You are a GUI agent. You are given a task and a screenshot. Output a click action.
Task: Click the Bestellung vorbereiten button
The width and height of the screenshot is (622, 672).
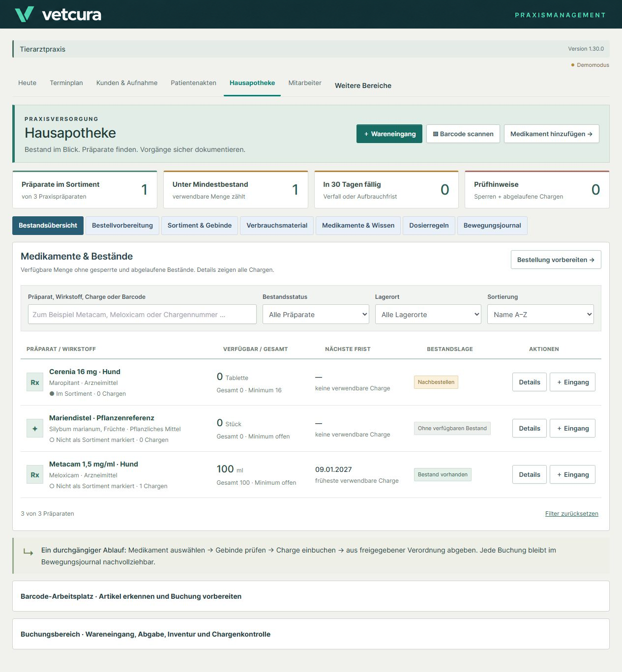point(556,260)
